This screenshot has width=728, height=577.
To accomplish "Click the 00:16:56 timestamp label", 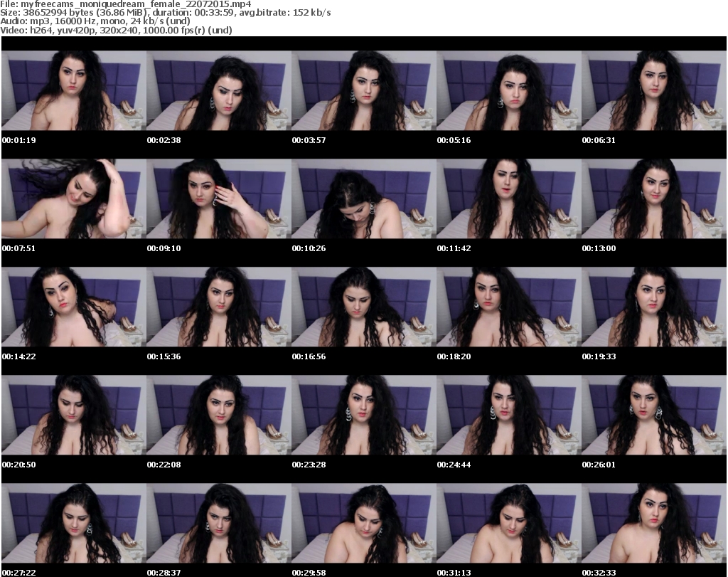I will [x=309, y=356].
